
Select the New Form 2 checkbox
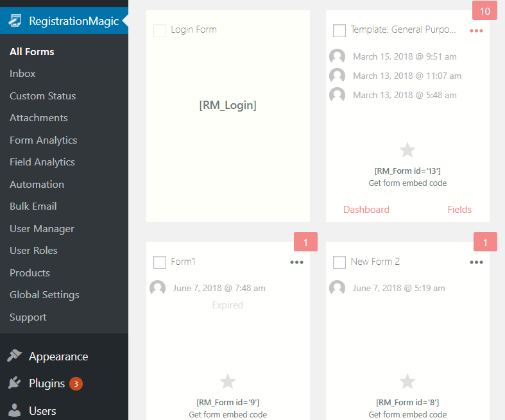pos(339,262)
